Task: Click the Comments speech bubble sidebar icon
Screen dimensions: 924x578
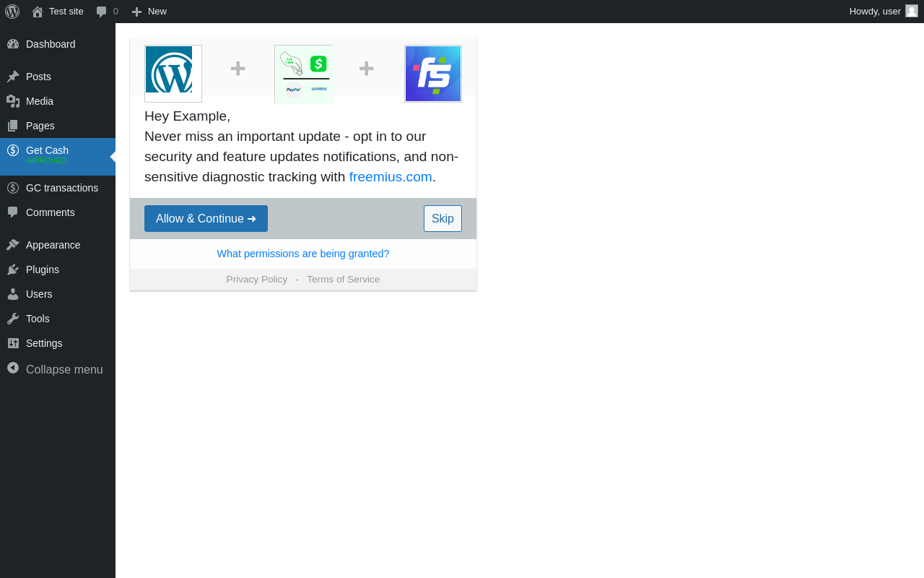Action: click(x=13, y=212)
